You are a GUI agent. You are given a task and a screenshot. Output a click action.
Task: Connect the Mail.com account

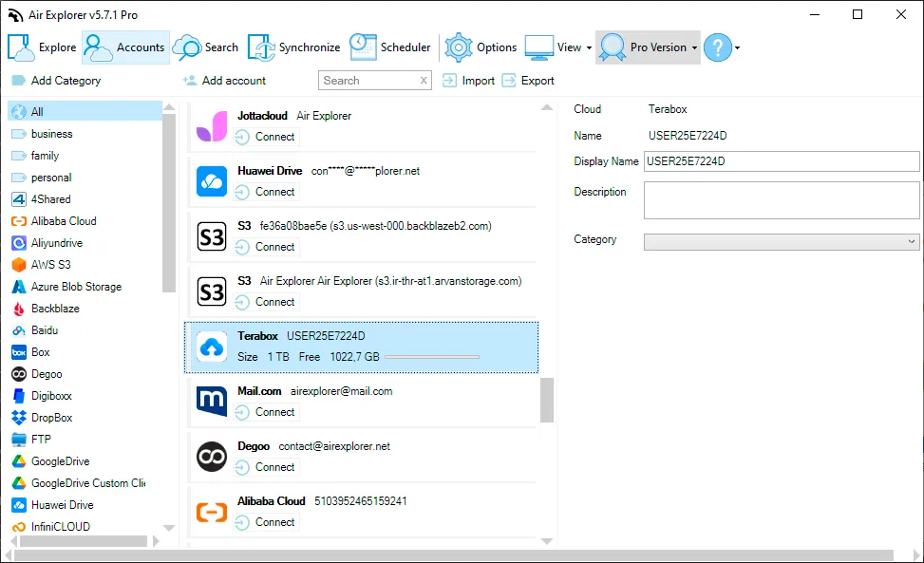tap(266, 412)
